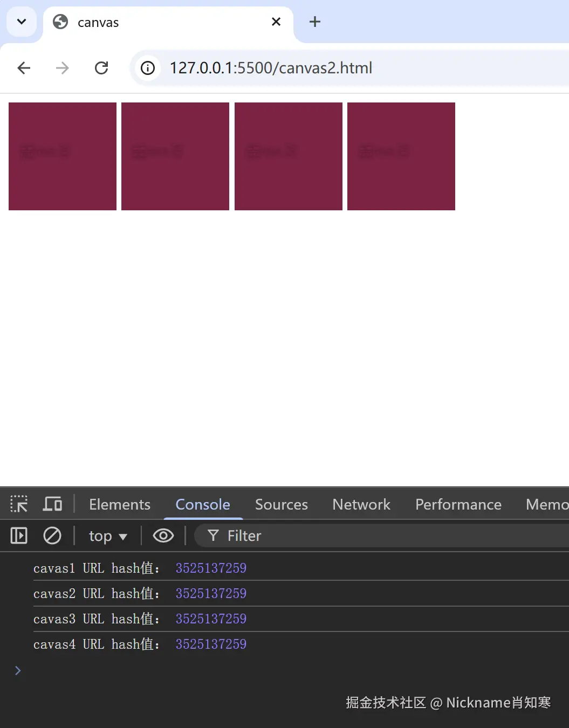
Task: View site information icon
Action: pyautogui.click(x=148, y=68)
